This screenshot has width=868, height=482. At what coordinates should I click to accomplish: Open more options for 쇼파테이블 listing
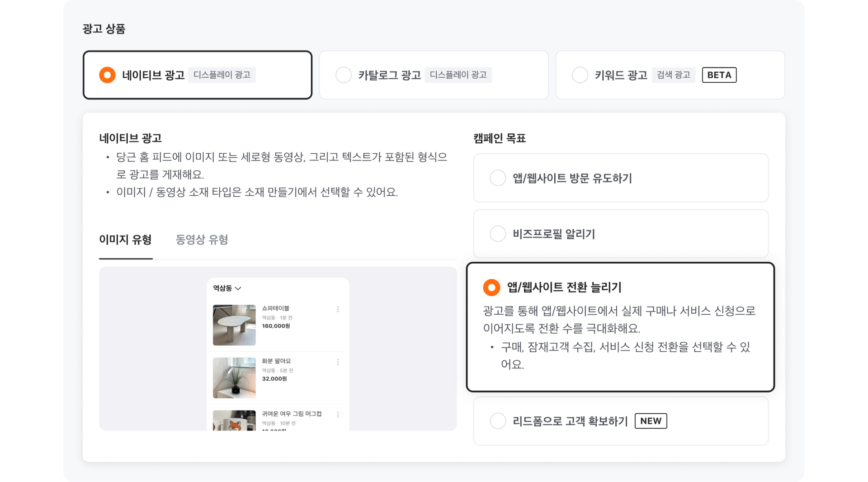(x=338, y=309)
